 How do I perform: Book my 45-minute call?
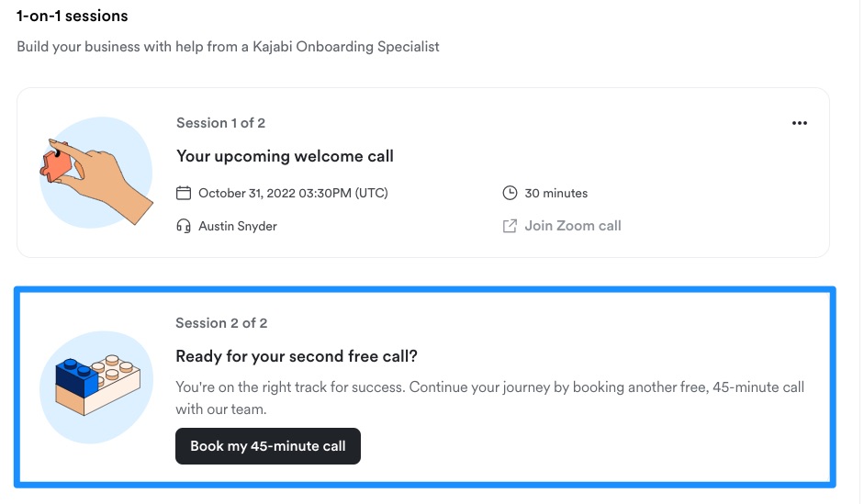click(268, 446)
